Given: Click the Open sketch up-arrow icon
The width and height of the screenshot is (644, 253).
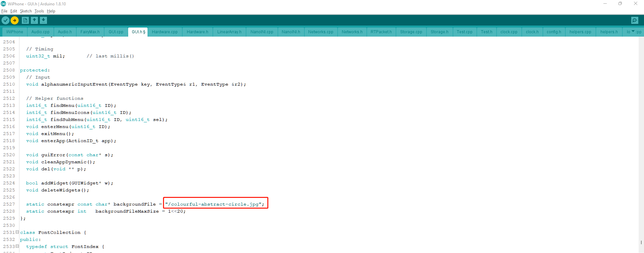Looking at the screenshot, I should [34, 20].
